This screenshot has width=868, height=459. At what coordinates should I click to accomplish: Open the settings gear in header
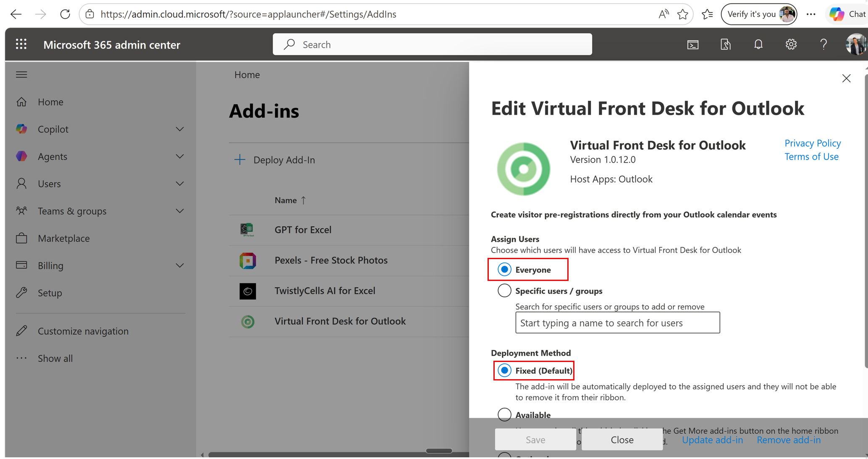click(x=791, y=45)
